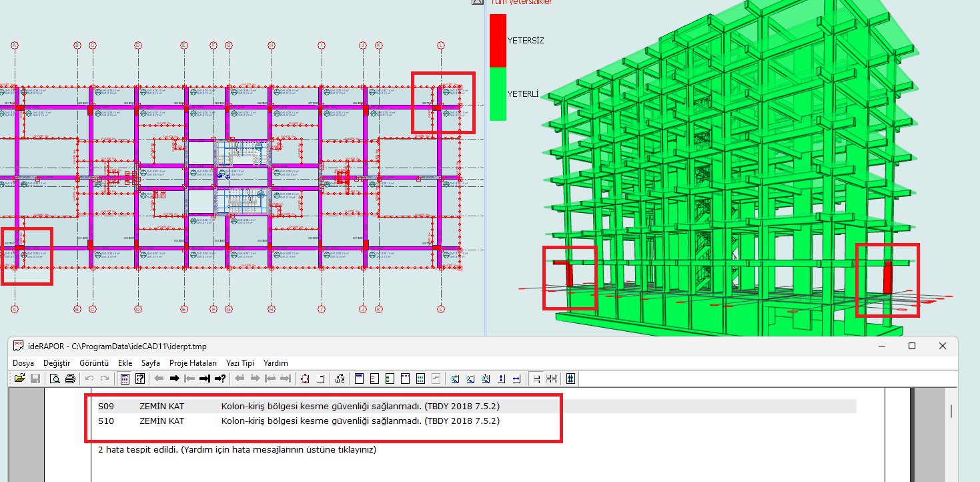Click the red circular marker icon
This screenshot has width=980, height=482.
coord(306,379)
